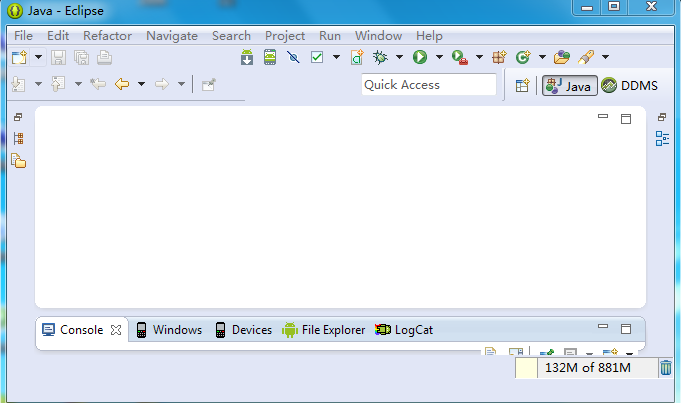This screenshot has height=403, width=681.
Task: Open the Run menu
Action: 330,36
